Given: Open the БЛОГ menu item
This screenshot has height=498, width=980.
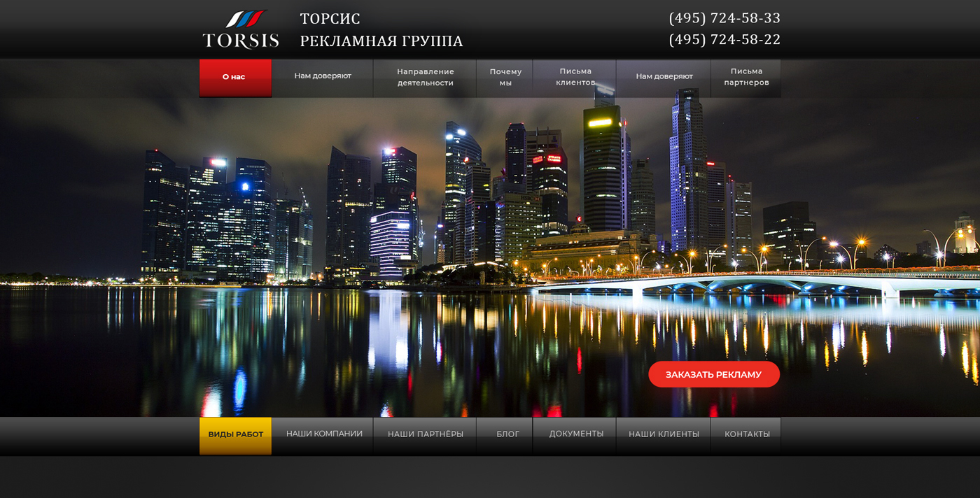Looking at the screenshot, I should coord(507,434).
